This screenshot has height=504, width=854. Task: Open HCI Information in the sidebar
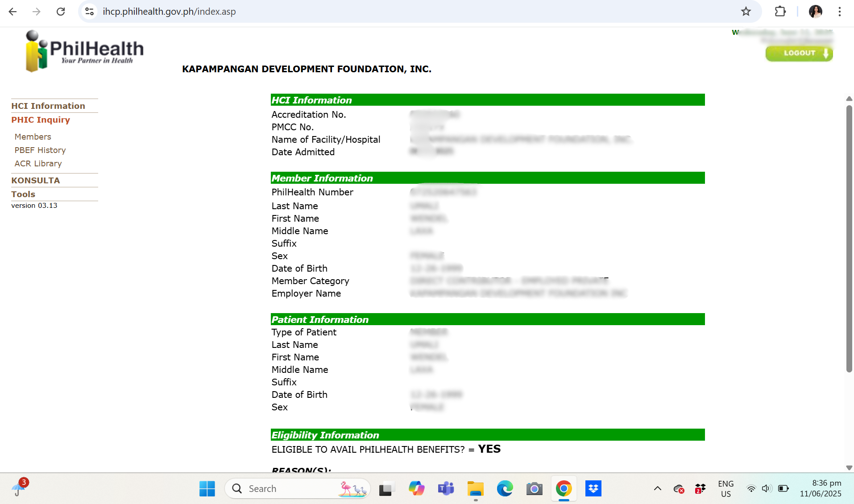[48, 106]
